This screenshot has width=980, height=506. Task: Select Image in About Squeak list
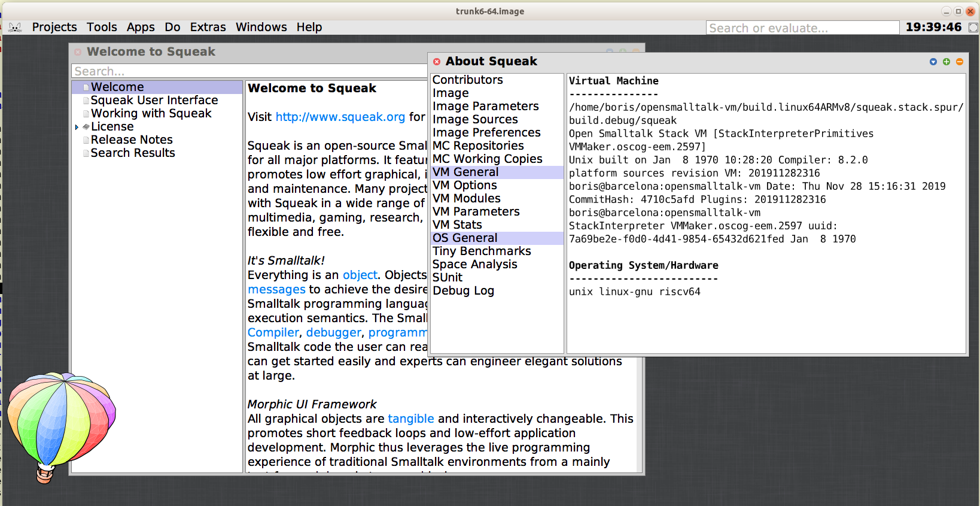497,93
